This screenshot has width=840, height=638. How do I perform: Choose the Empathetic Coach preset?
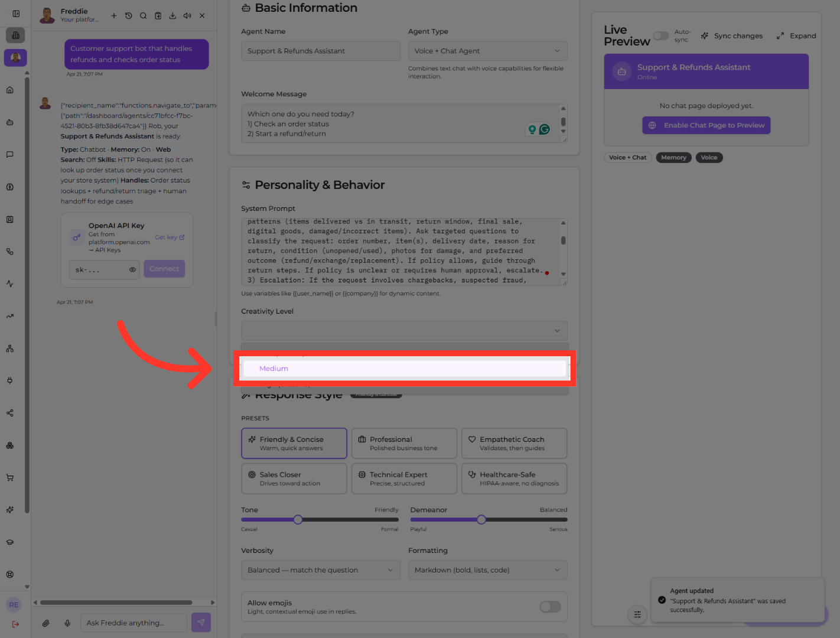click(515, 443)
